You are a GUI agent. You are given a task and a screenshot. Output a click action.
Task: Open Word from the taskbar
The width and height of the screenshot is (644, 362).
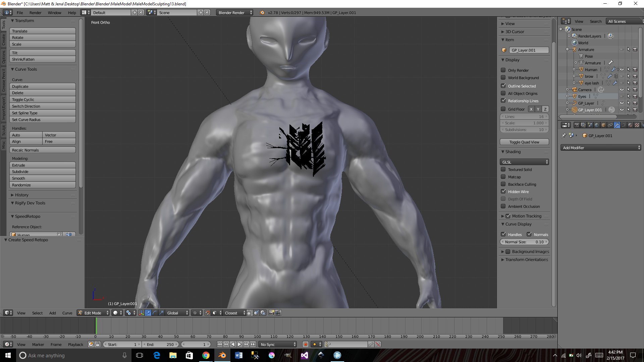[239, 355]
